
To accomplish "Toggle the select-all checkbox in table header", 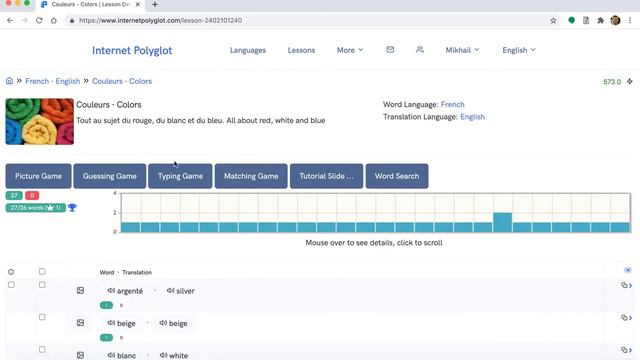I will pos(42,271).
